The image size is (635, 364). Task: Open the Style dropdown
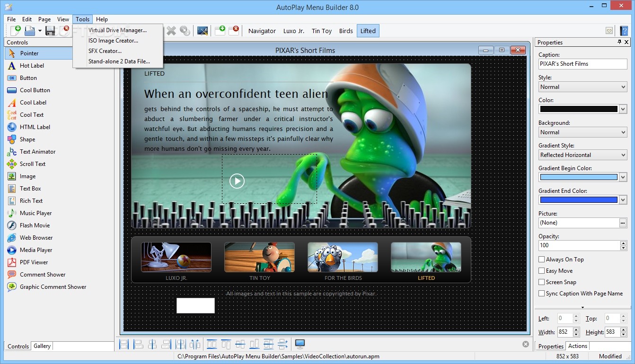point(583,87)
